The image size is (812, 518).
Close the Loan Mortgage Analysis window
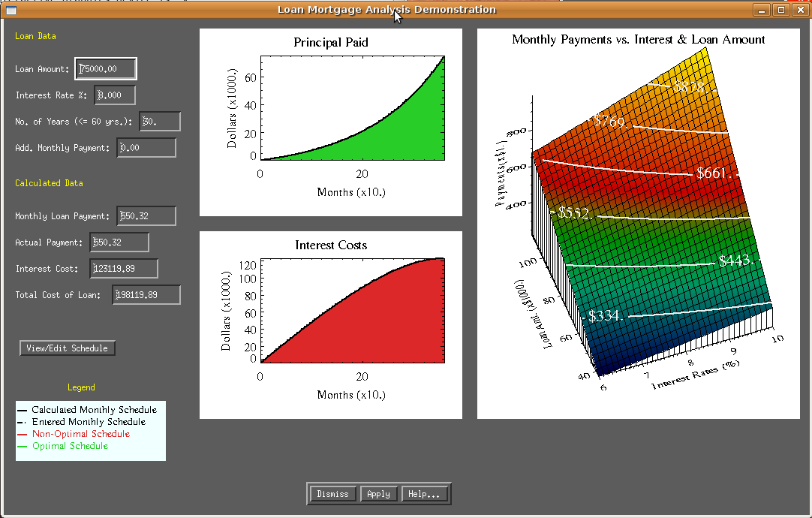click(800, 10)
